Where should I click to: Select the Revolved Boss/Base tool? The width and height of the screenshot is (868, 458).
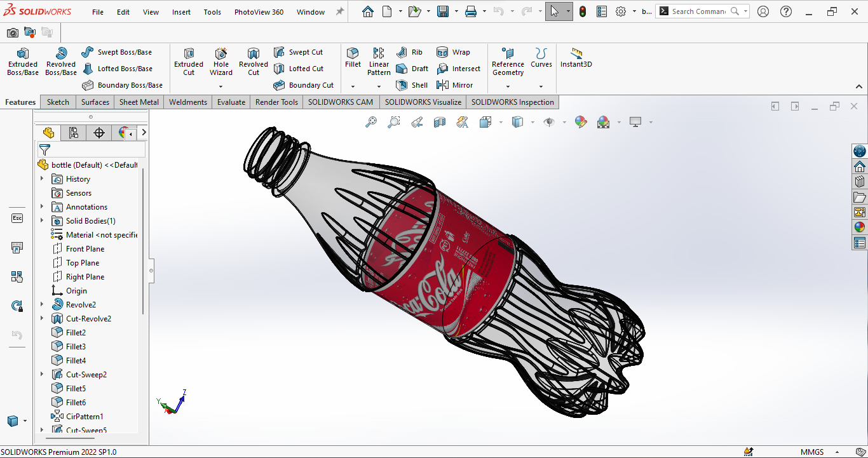tap(61, 62)
